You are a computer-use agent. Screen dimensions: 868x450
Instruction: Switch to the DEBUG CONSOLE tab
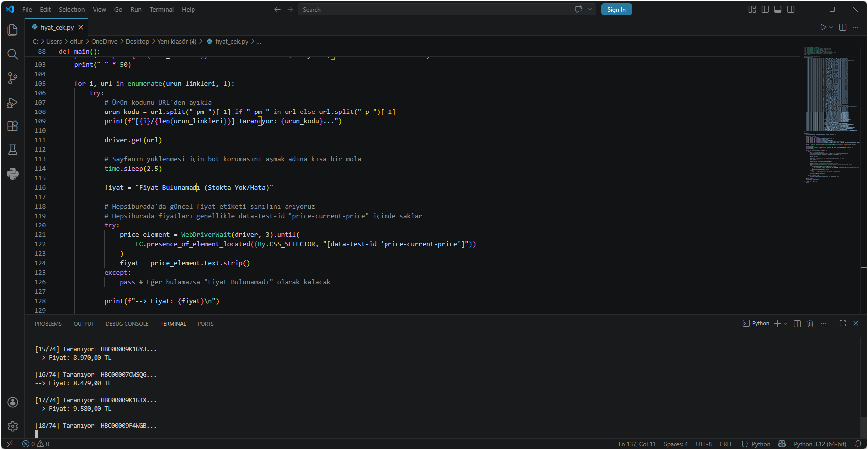(x=127, y=324)
